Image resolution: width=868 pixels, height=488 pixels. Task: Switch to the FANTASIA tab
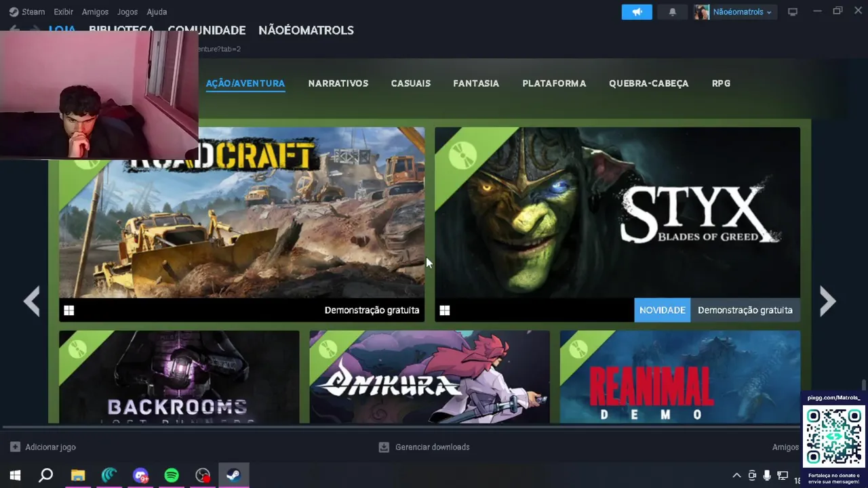(x=476, y=83)
